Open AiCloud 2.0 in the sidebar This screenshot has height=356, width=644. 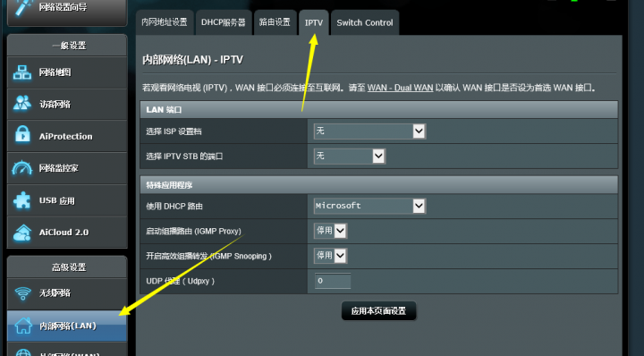click(x=67, y=233)
